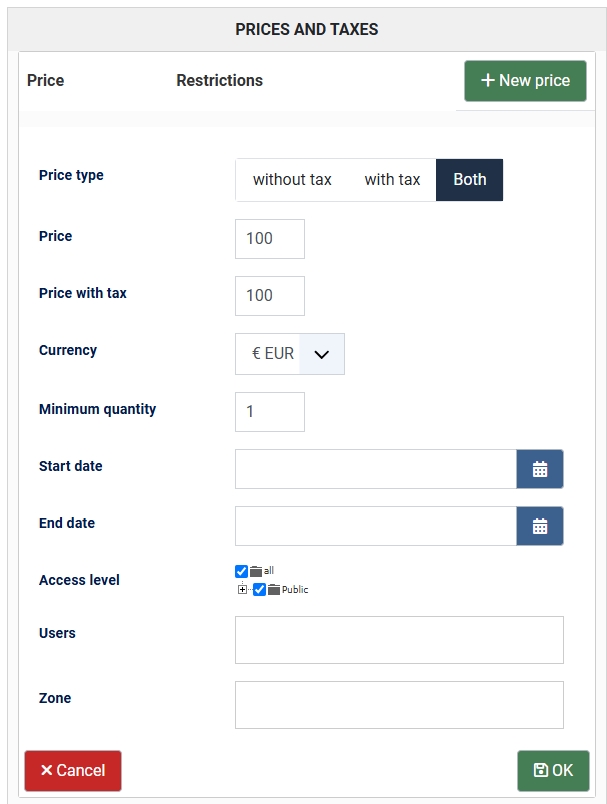Select 'without tax' price type
This screenshot has height=804, width=607.
tap(292, 180)
